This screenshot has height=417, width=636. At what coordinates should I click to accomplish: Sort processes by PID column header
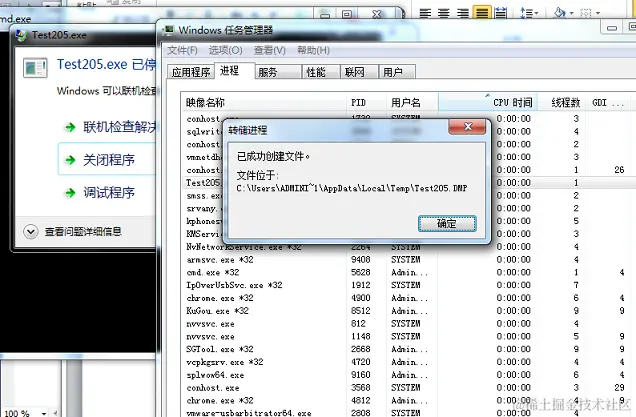(x=367, y=102)
